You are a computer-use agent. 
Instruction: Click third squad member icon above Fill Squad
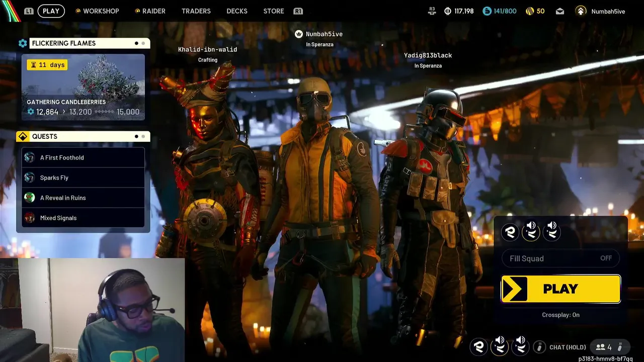(552, 231)
